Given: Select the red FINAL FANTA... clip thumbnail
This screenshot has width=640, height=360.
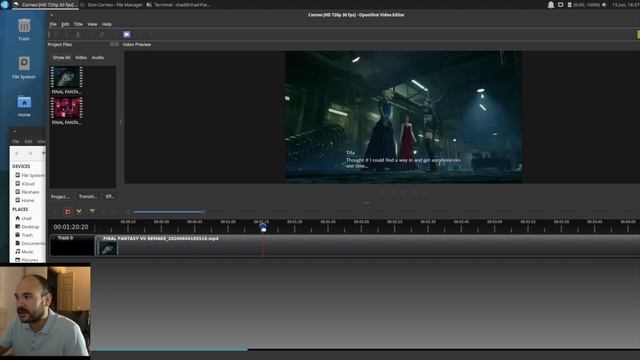Looking at the screenshot, I should (x=67, y=108).
